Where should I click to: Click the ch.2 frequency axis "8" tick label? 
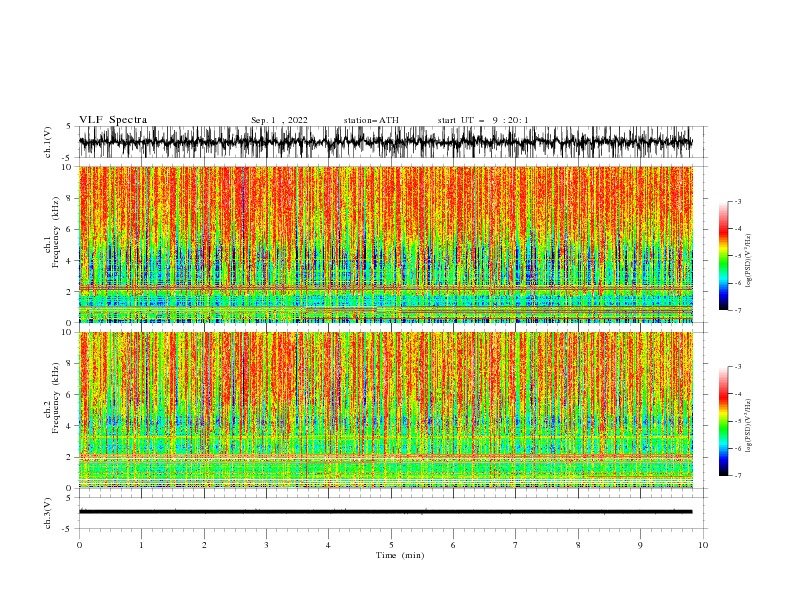click(70, 364)
